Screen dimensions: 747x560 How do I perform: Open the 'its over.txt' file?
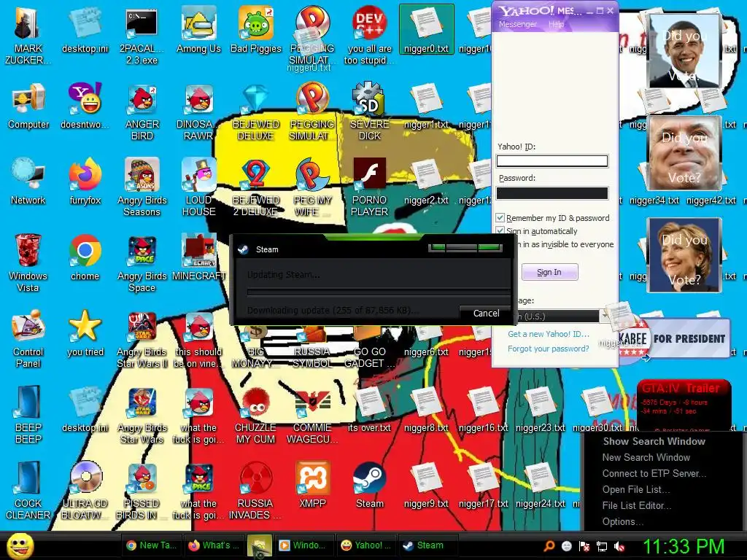click(369, 410)
